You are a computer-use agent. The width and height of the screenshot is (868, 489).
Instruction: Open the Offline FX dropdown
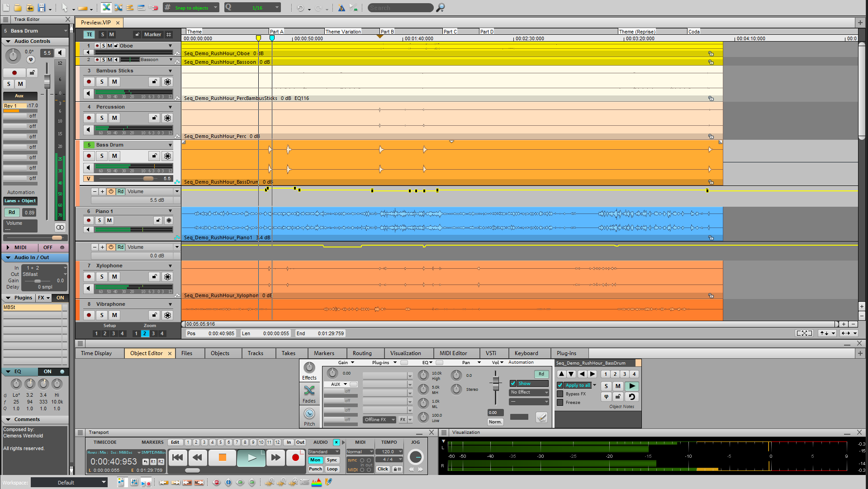(380, 420)
